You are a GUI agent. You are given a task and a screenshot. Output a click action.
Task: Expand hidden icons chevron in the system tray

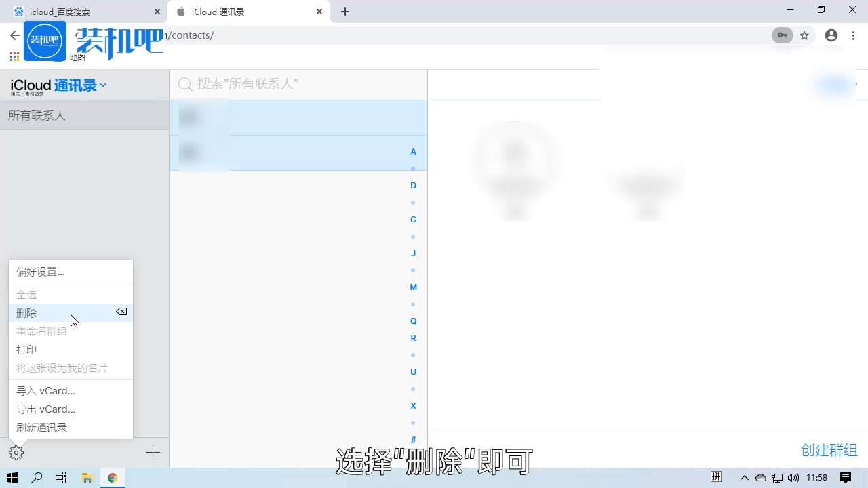click(x=745, y=477)
